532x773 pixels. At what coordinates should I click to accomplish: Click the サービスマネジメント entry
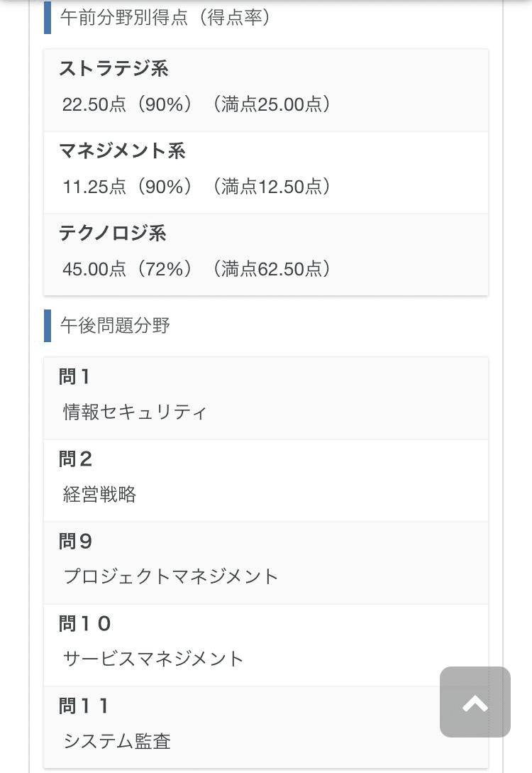[153, 659]
